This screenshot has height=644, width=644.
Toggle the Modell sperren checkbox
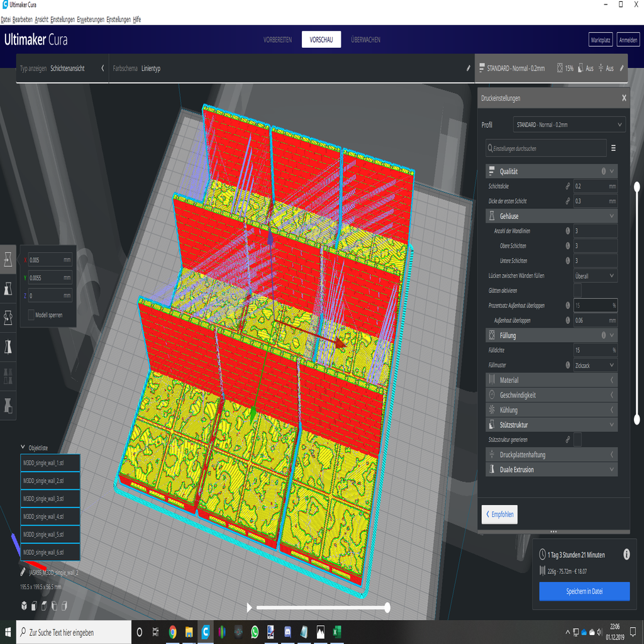[x=31, y=315]
